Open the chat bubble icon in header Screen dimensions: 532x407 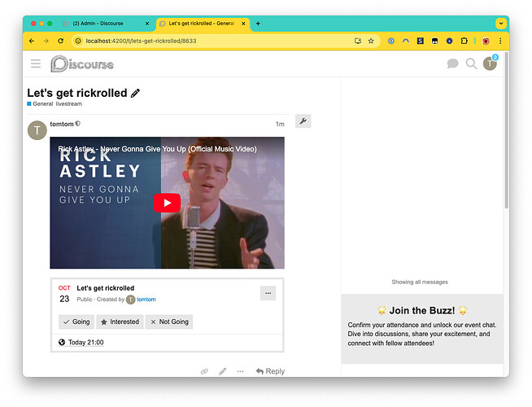coord(452,63)
